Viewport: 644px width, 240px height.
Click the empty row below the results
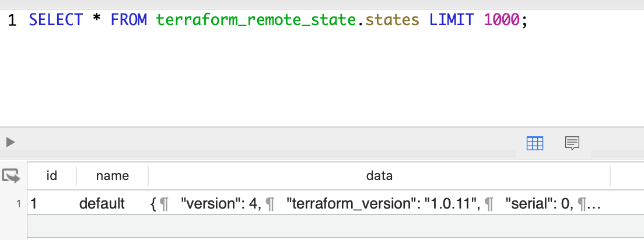pos(335,225)
